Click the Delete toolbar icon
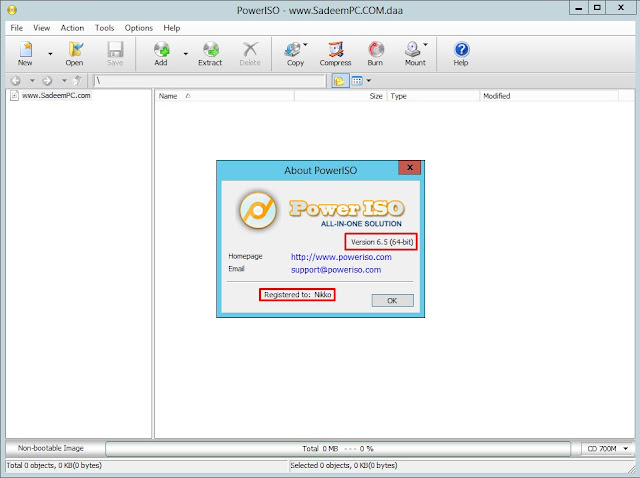The width and height of the screenshot is (640, 478). pos(250,53)
